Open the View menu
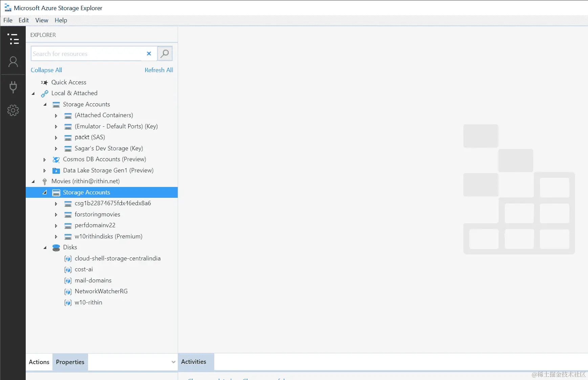 point(42,20)
